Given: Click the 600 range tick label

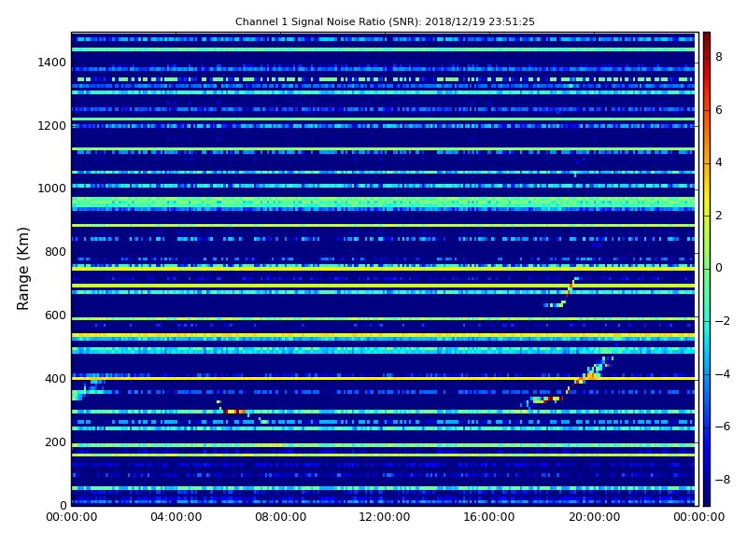Looking at the screenshot, I should tap(55, 315).
